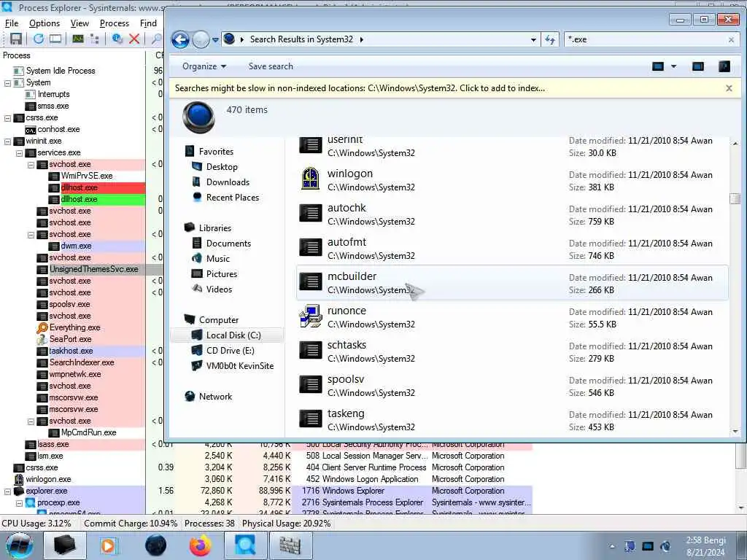Image resolution: width=747 pixels, height=560 pixels.
Task: Click the Explorer Forward arrow button
Action: (x=201, y=39)
